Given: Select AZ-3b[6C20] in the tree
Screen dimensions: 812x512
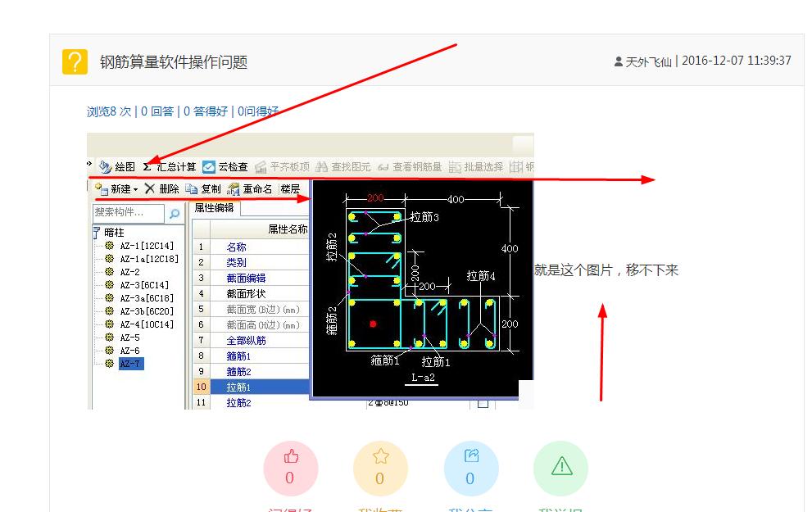Looking at the screenshot, I should coord(147,311).
